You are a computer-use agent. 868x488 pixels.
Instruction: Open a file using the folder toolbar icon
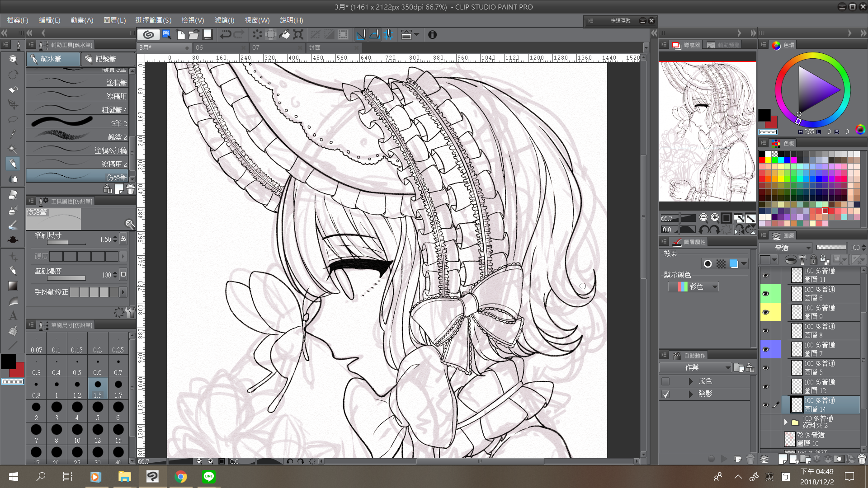click(x=194, y=34)
